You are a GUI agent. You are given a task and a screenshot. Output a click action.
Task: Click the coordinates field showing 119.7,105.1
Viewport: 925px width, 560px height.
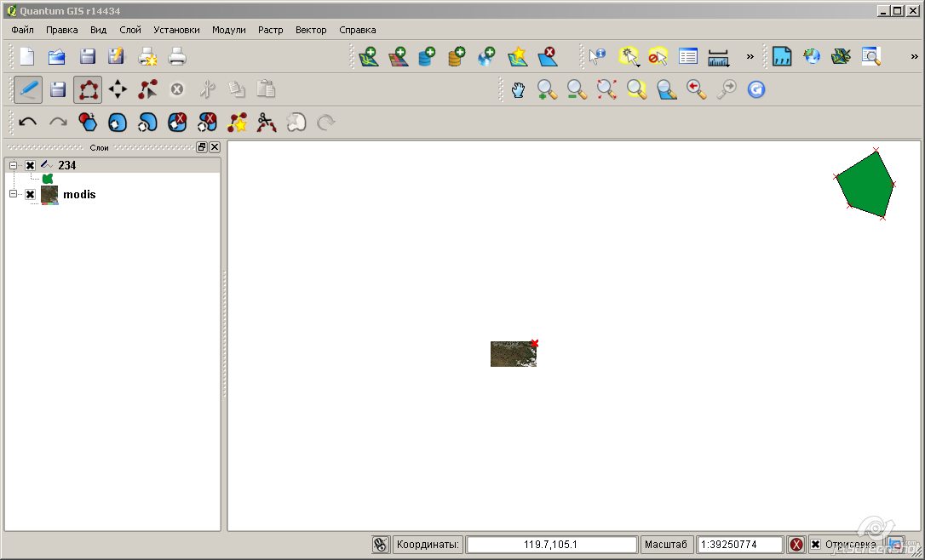click(552, 544)
